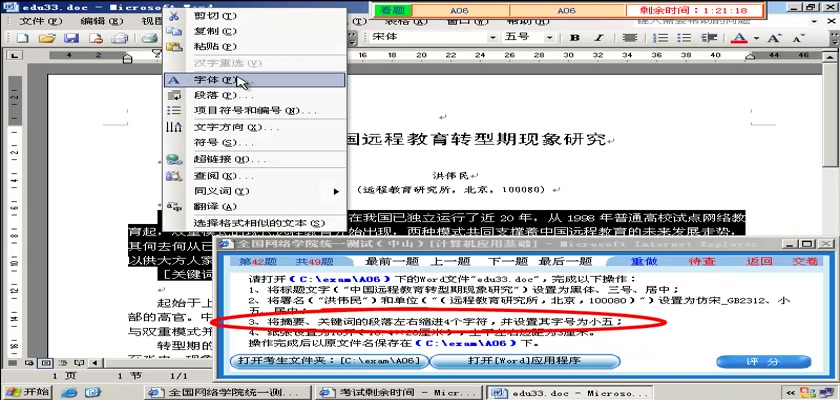The width and height of the screenshot is (840, 400).
Task: Open the 编辑 menu
Action: [101, 21]
